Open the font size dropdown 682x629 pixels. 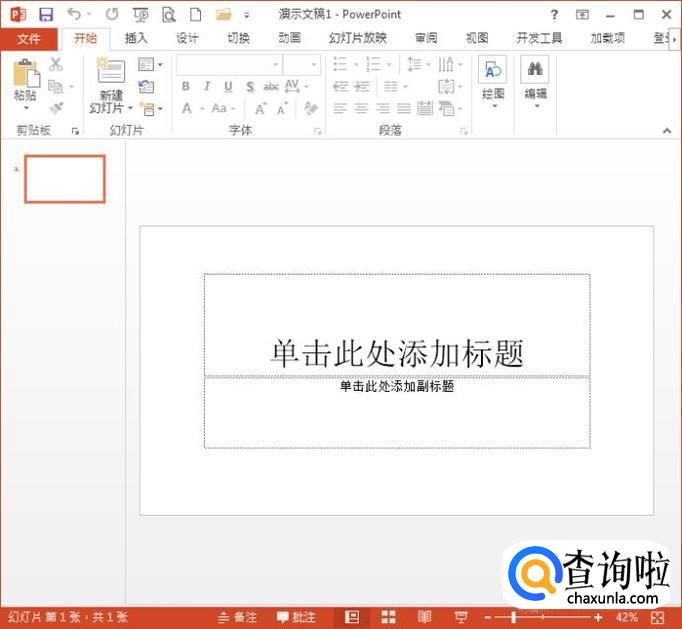click(314, 65)
